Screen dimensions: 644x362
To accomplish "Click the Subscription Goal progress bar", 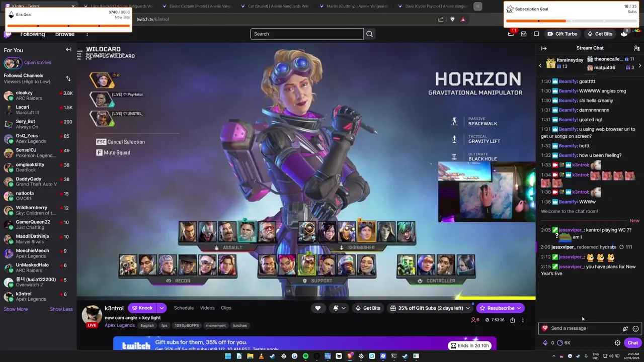I will (571, 21).
